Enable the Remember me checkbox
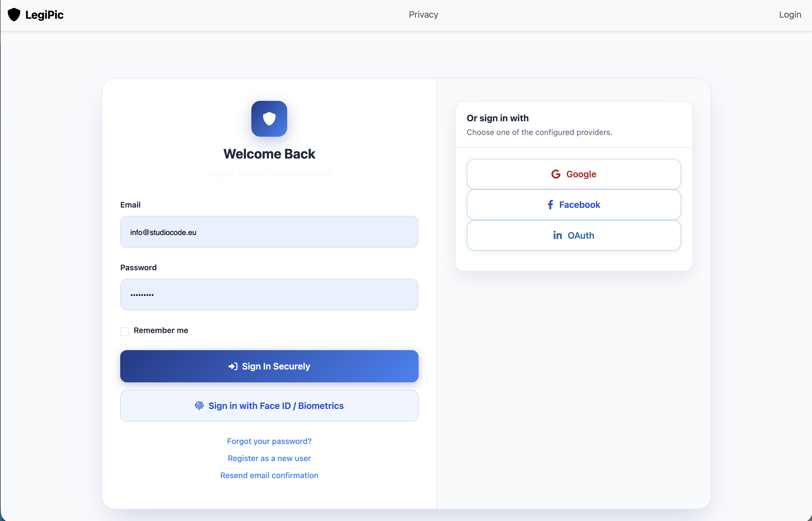This screenshot has height=521, width=812. click(x=124, y=331)
